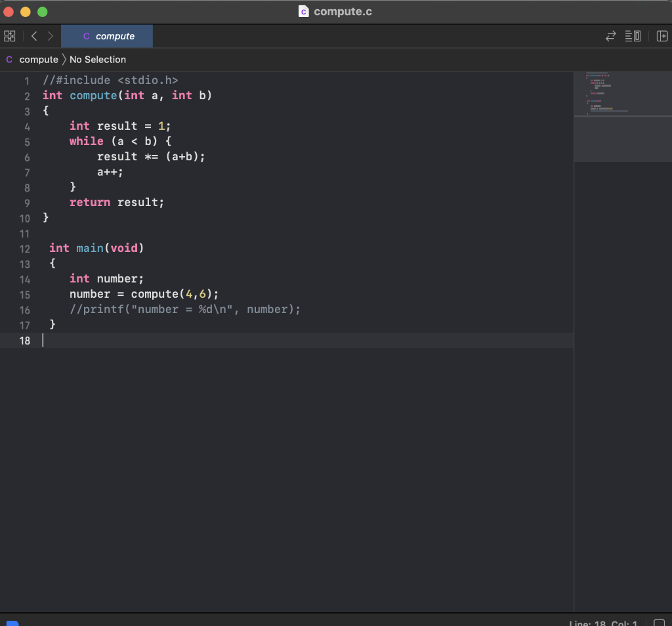Add a new editor pane on right
Image resolution: width=672 pixels, height=626 pixels.
pyautogui.click(x=661, y=36)
